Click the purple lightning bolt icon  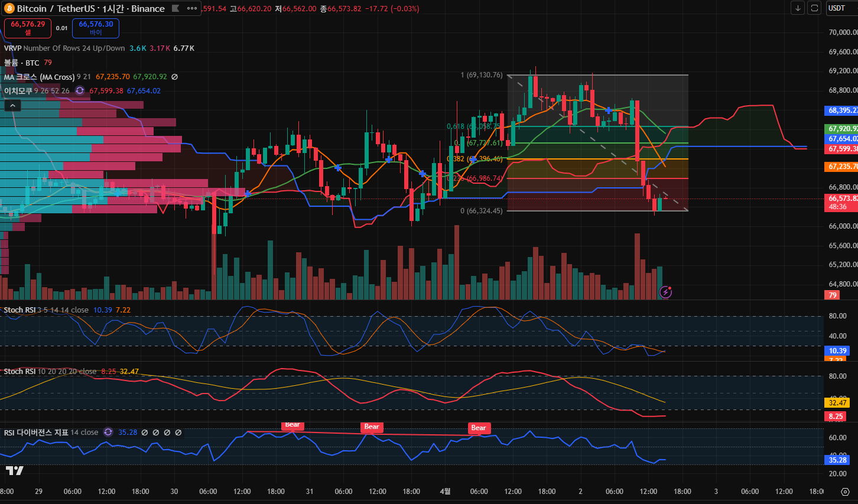tap(666, 292)
